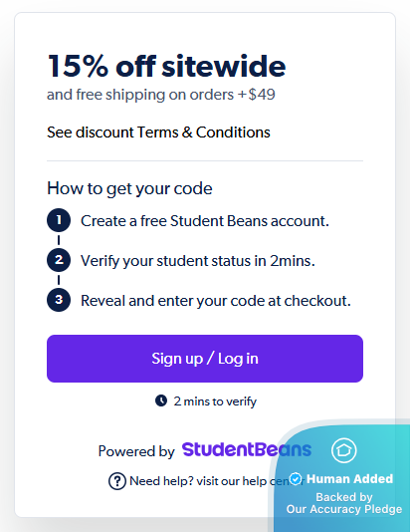Screen dimensions: 410x532
Task: Click the How to get your code heading
Action: pyautogui.click(x=129, y=188)
